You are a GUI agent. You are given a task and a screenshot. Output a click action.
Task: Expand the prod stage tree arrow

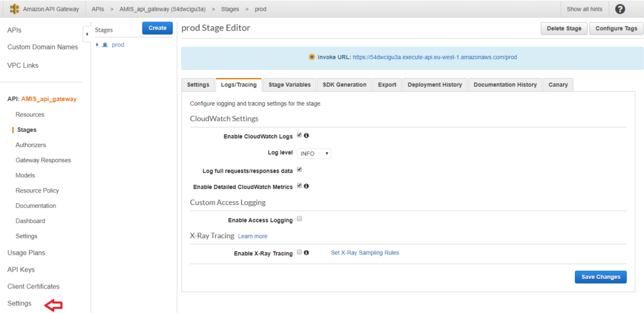pyautogui.click(x=97, y=45)
